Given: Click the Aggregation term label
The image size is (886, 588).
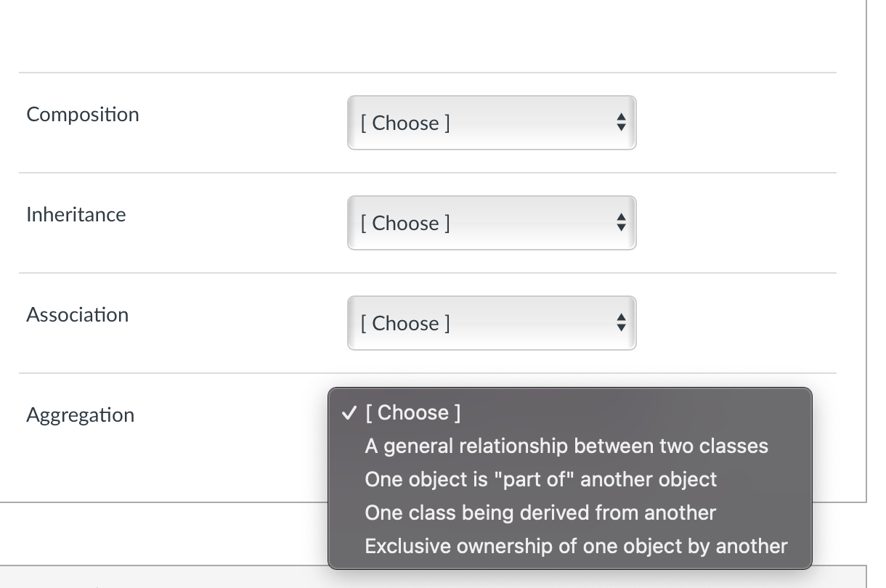Looking at the screenshot, I should 81,415.
